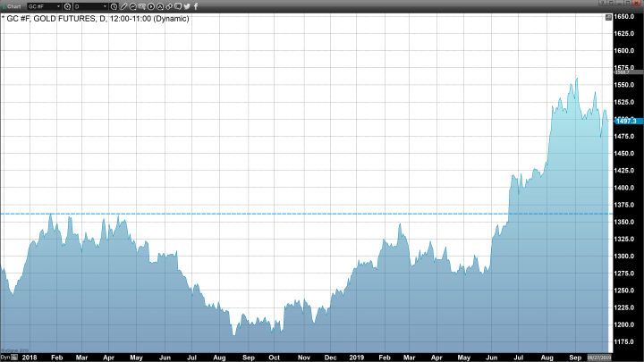Share chart via Twitter icon

tap(187, 6)
